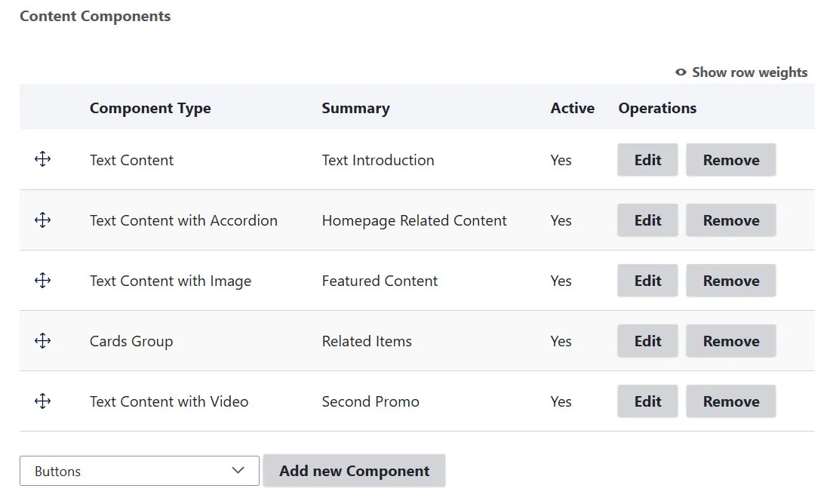Click the chevron on the Buttons selector
Screen dimensions: 833x504
click(x=239, y=471)
